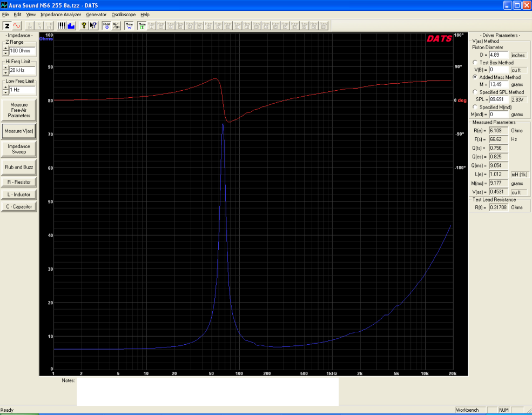Decrease Z Range with the down arrow
Image resolution: width=532 pixels, height=415 pixels.
pyautogui.click(x=5, y=53)
